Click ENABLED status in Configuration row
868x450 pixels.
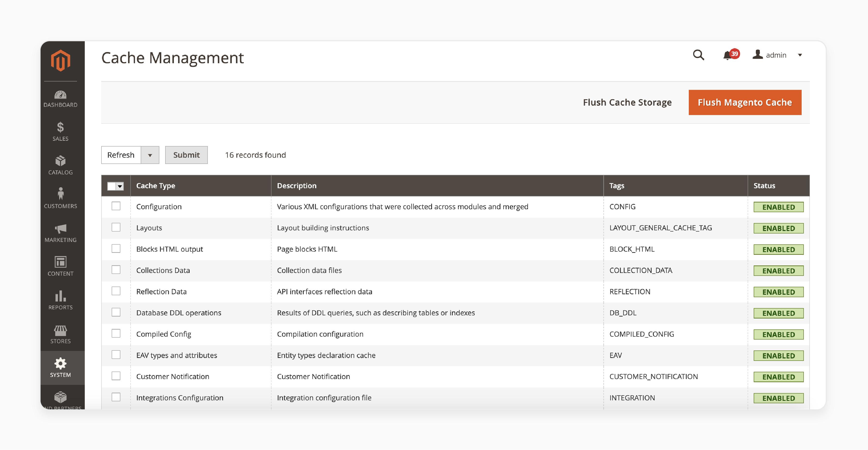pos(778,207)
